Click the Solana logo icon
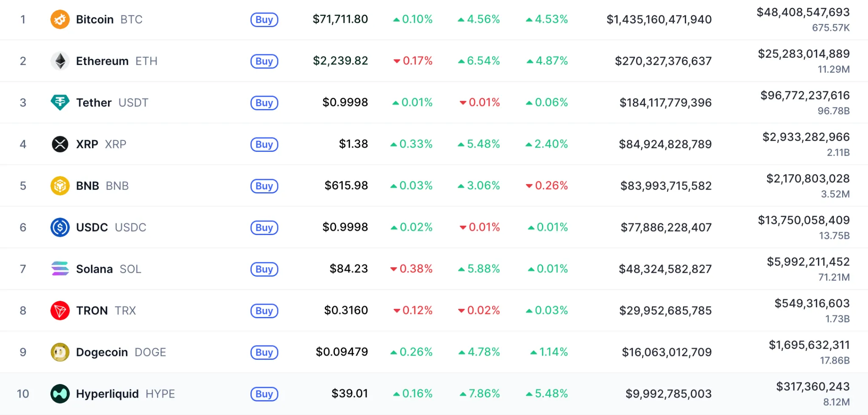This screenshot has width=868, height=415. point(60,269)
